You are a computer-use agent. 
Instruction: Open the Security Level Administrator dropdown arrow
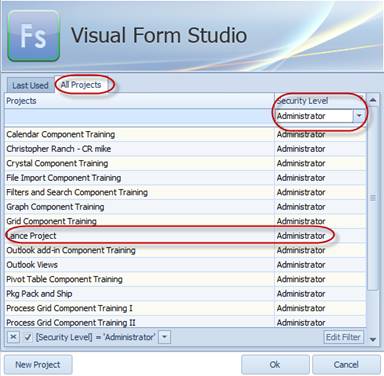point(359,116)
